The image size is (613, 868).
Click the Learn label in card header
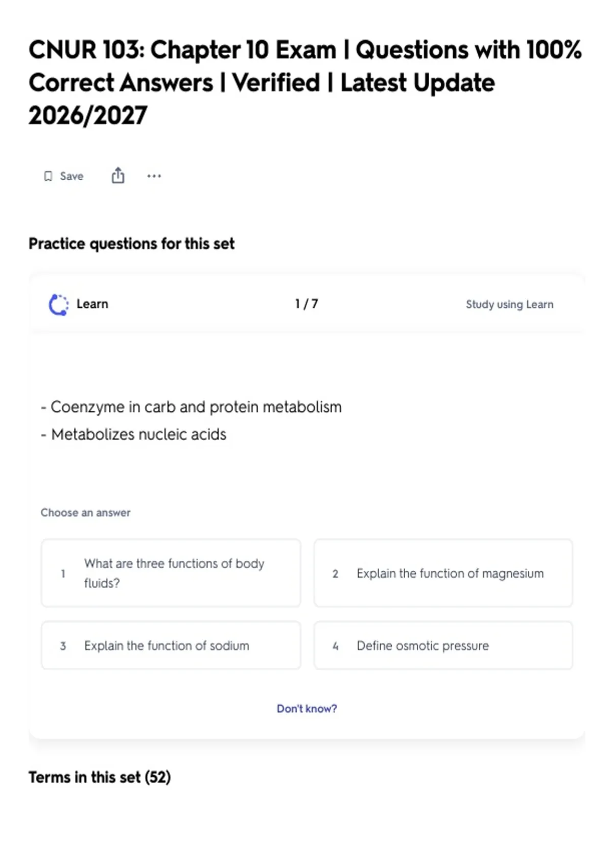92,304
